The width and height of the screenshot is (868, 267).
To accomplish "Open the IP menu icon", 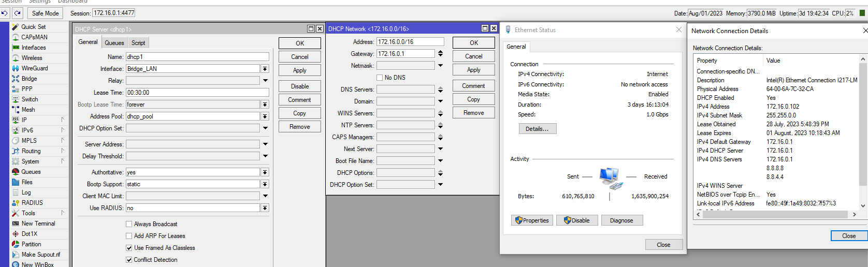I will pyautogui.click(x=16, y=120).
